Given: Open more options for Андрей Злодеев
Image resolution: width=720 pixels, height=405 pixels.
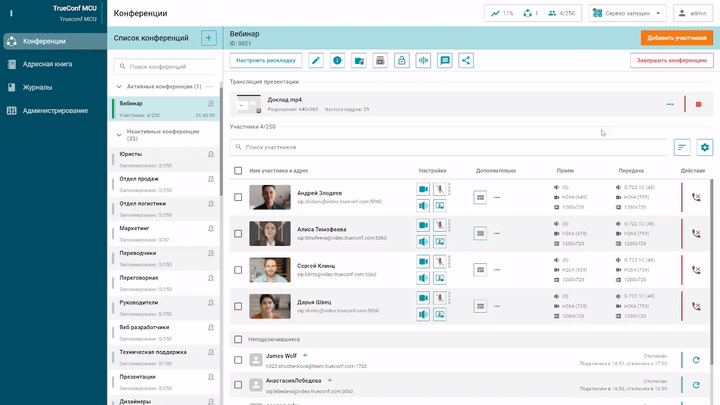Looking at the screenshot, I should [x=497, y=197].
